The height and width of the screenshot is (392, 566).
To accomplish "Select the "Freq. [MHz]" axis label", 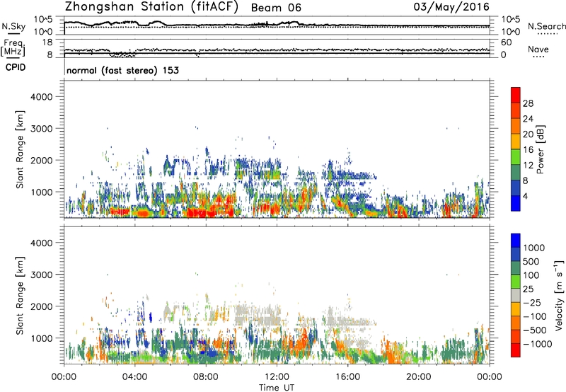I will [x=13, y=48].
